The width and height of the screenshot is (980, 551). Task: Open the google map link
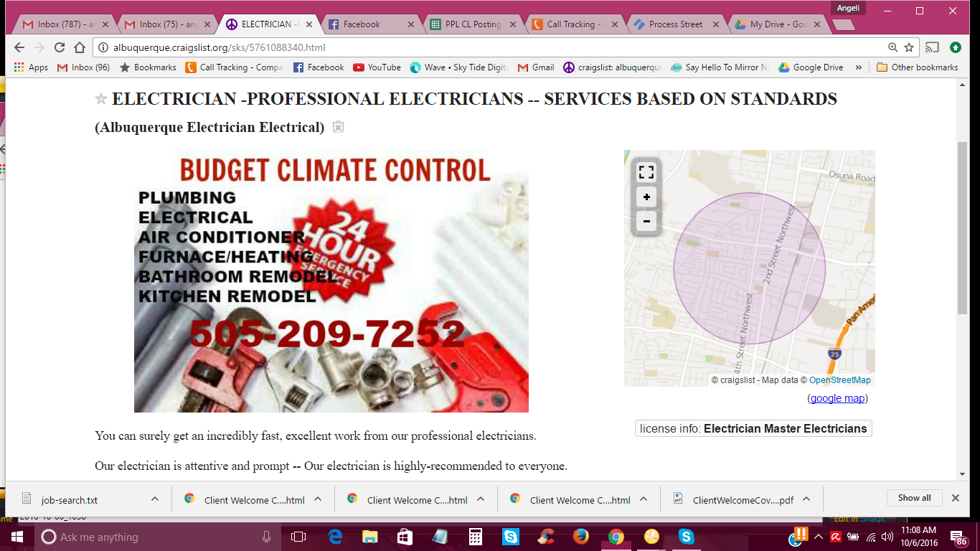tap(837, 398)
